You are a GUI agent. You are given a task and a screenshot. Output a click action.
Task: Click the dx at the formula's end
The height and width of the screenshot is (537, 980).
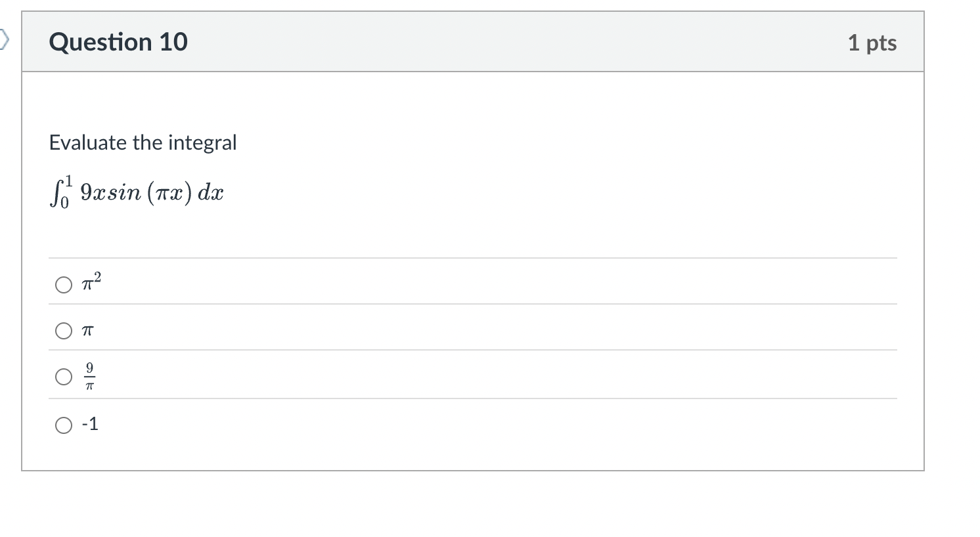[211, 192]
